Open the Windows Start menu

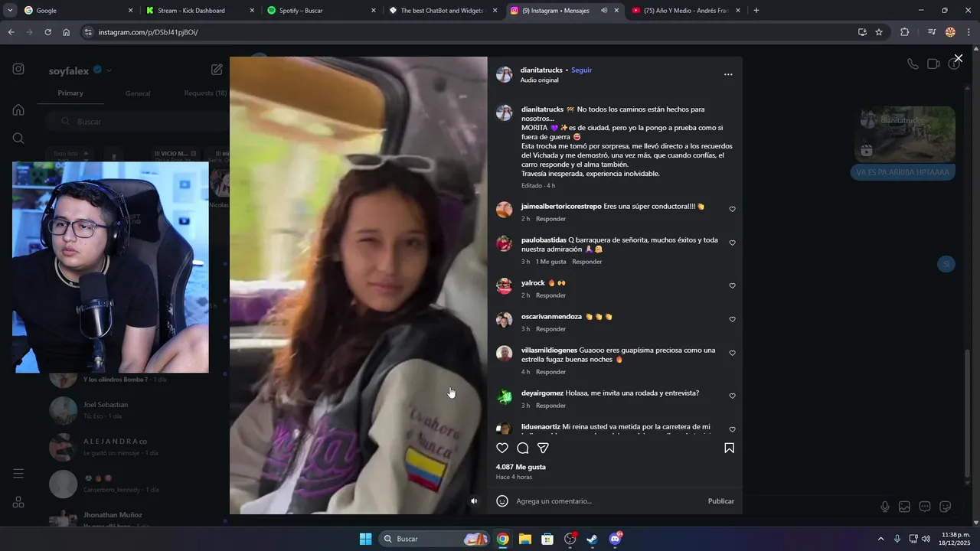tap(365, 539)
